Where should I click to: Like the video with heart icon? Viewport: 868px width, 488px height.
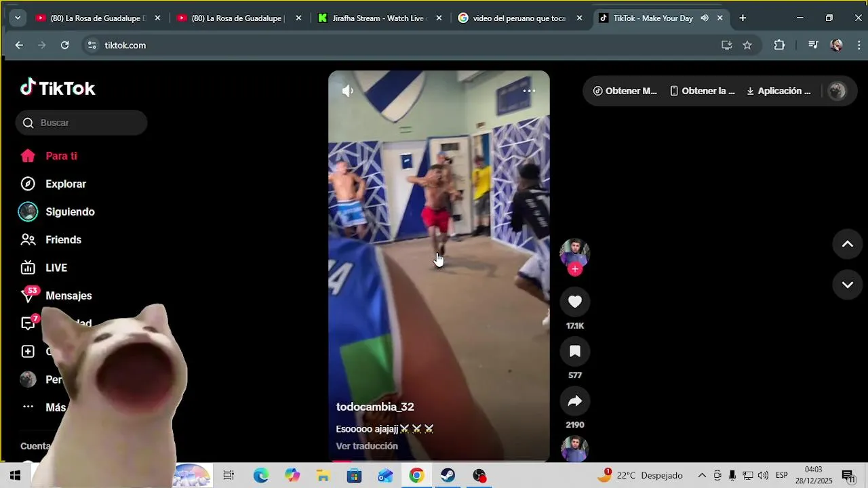575,302
